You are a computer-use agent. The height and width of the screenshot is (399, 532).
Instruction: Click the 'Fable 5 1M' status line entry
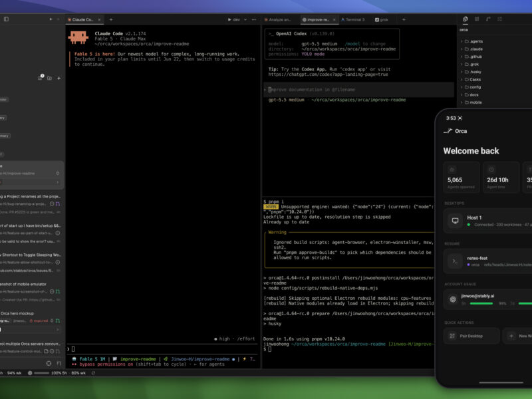coord(92,359)
